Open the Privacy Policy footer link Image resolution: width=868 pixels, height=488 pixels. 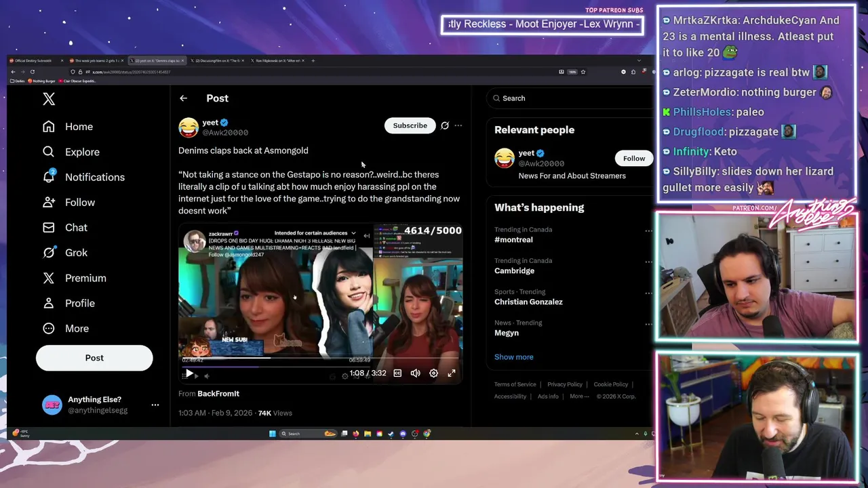pos(565,384)
